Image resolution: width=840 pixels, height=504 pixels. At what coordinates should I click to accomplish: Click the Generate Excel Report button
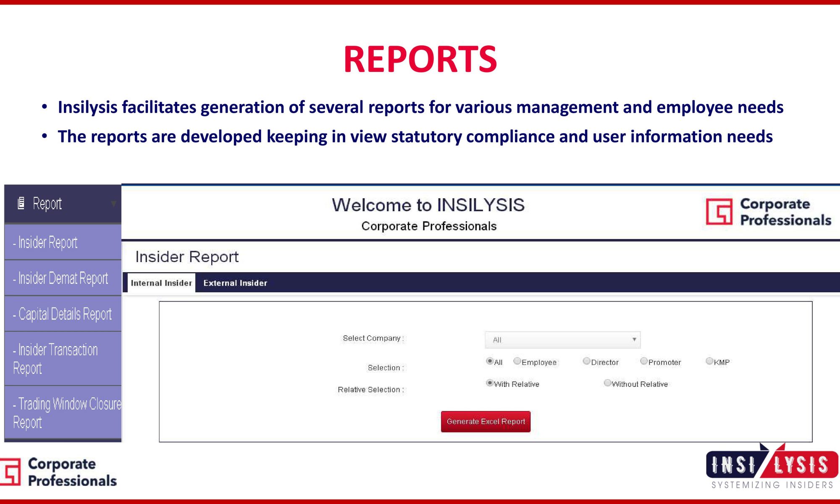(x=486, y=421)
